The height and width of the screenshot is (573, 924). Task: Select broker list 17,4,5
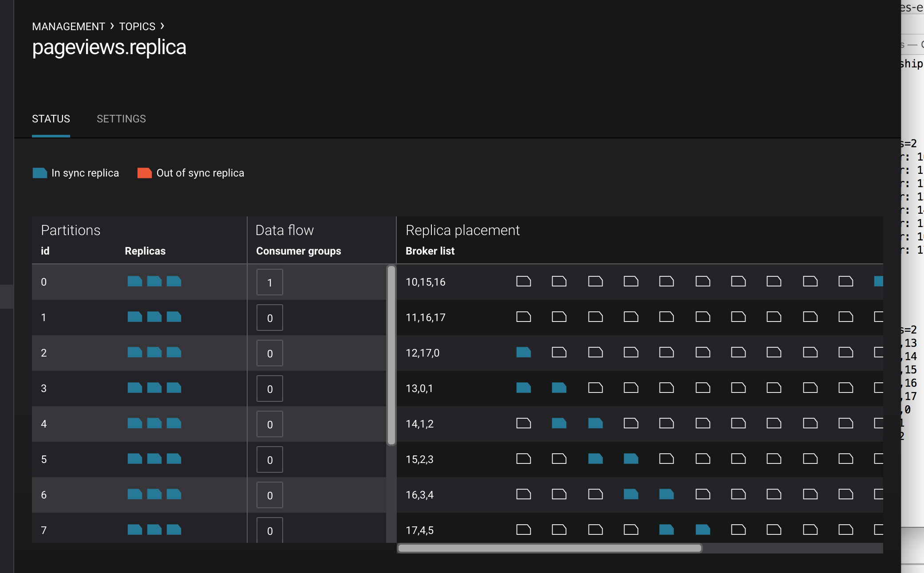coord(420,530)
